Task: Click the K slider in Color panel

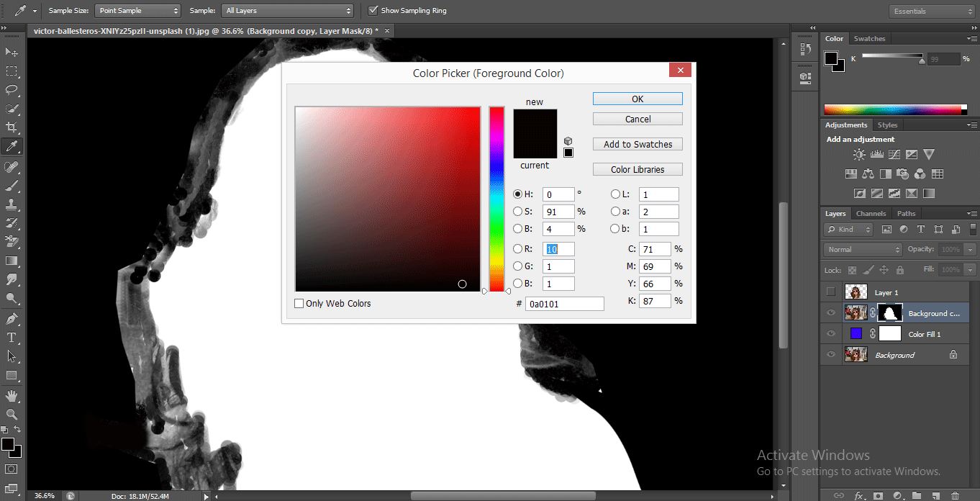Action: 892,56
